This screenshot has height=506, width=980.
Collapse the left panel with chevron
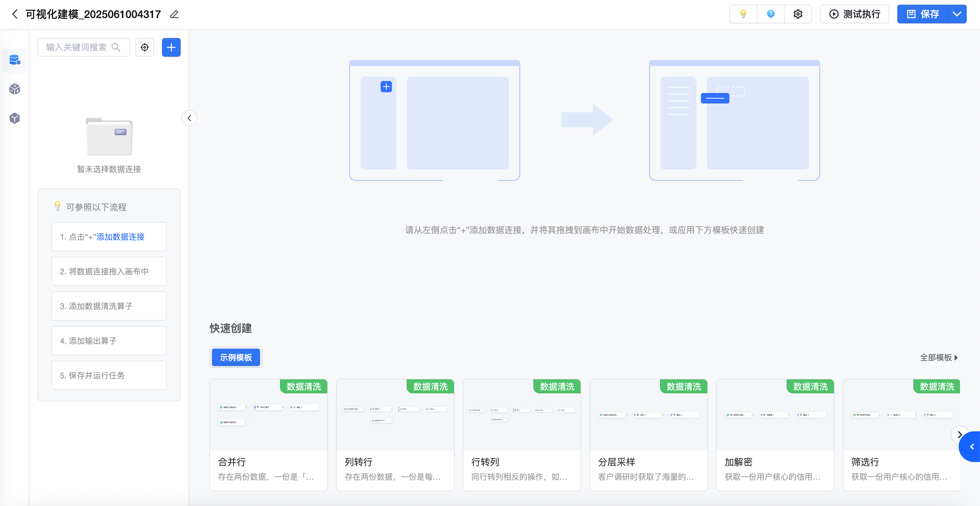tap(189, 118)
